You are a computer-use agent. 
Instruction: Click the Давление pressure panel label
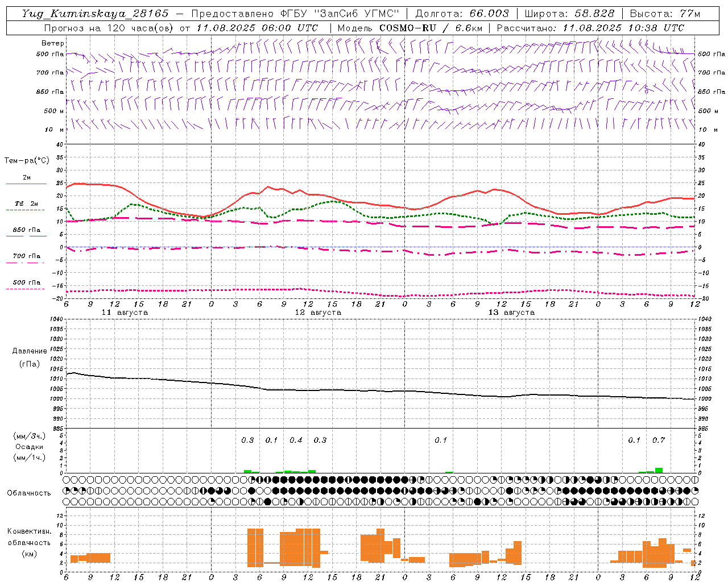click(30, 351)
